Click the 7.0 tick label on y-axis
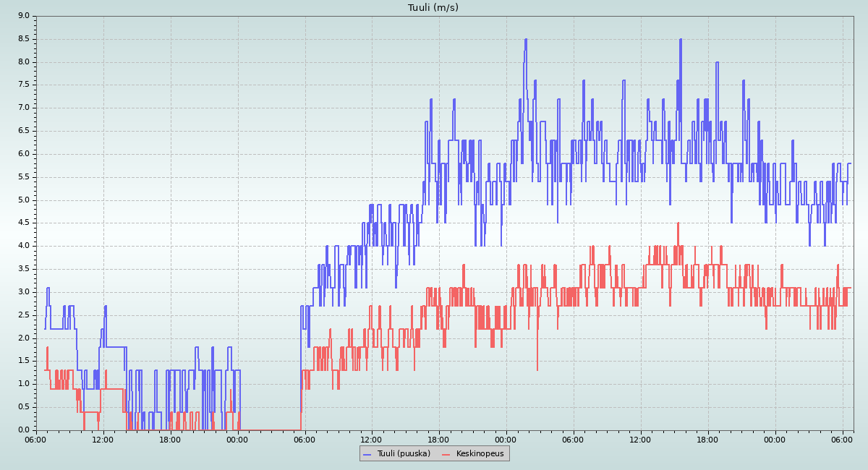Screen dimensions: 868x470 pos(23,108)
